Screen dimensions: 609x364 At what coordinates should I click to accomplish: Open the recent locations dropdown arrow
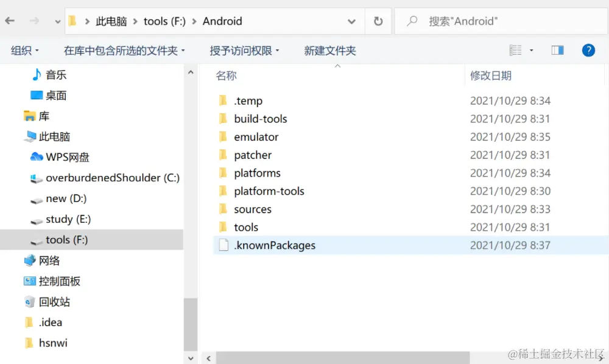point(57,22)
